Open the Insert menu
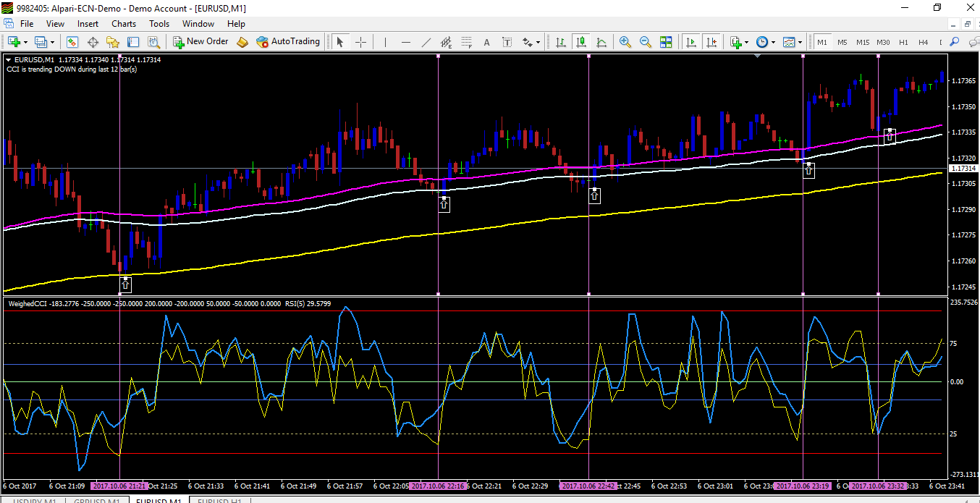This screenshot has width=980, height=503. tap(88, 24)
